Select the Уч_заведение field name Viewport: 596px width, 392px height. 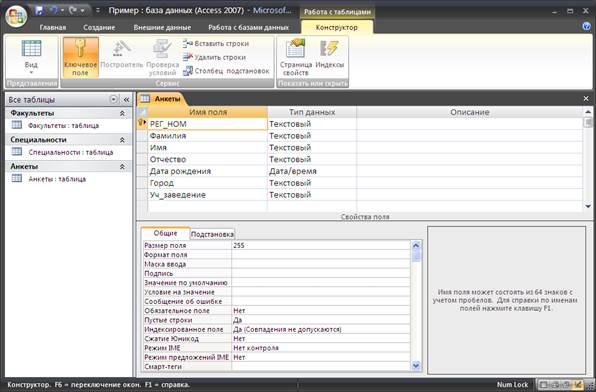(x=208, y=195)
